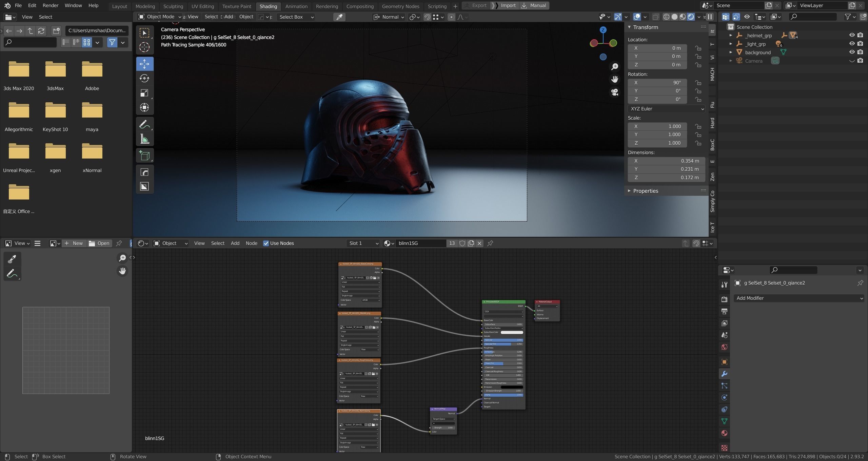Refresh the file browser listing

point(41,31)
